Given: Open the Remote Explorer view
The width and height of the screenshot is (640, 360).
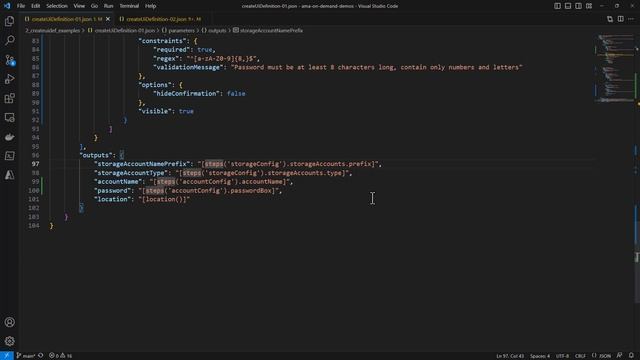Looking at the screenshot, I should (x=9, y=118).
